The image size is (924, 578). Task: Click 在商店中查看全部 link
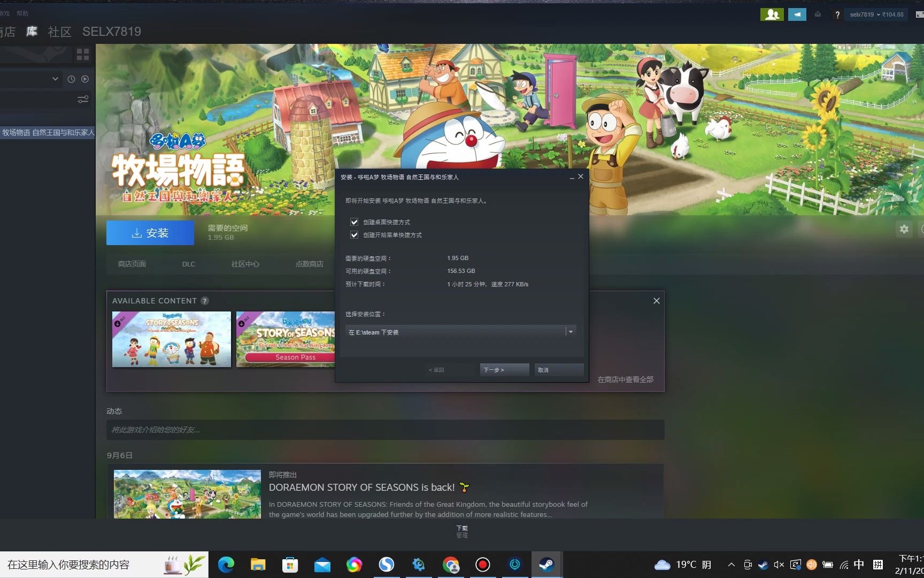(626, 379)
